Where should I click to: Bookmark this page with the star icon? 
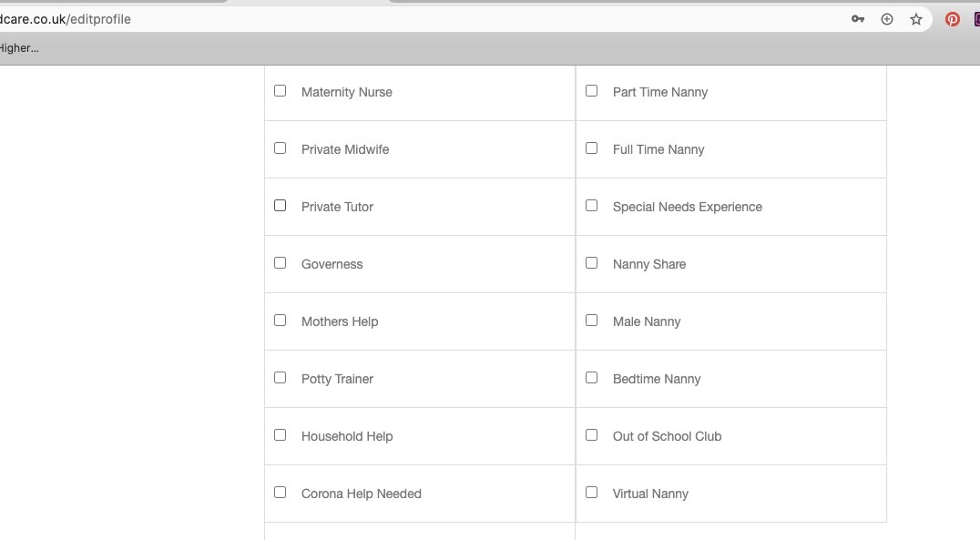[916, 19]
